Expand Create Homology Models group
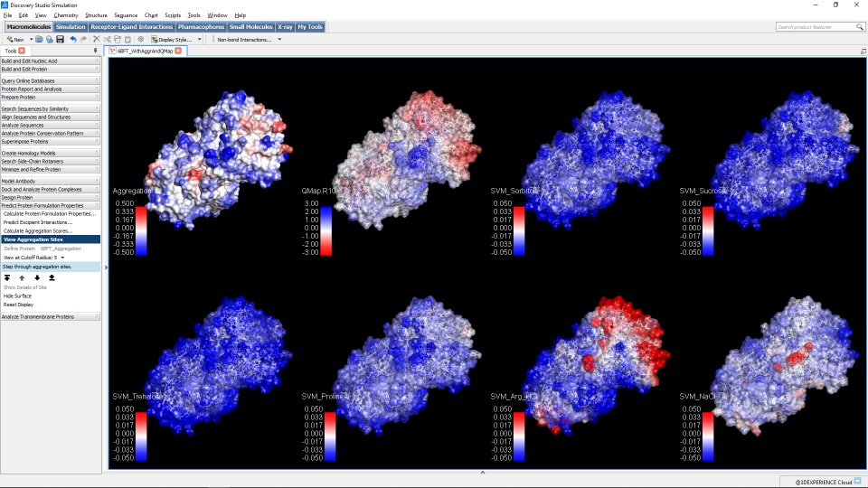Viewport: 868px width, 488px height. click(x=50, y=154)
